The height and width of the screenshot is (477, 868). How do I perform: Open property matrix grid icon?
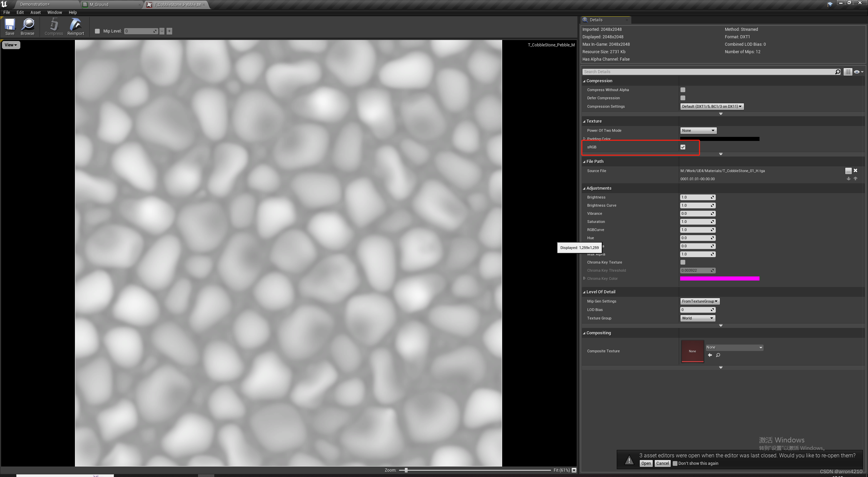848,72
